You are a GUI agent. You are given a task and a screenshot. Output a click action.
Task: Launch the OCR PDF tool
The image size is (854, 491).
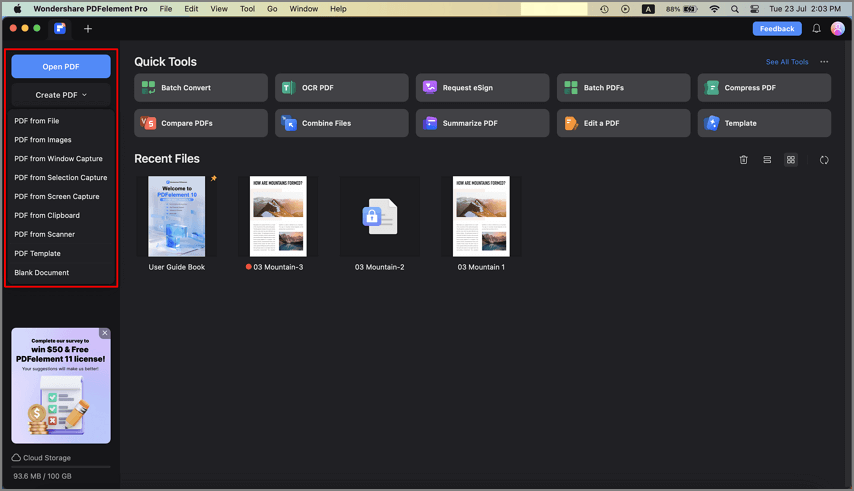click(341, 88)
